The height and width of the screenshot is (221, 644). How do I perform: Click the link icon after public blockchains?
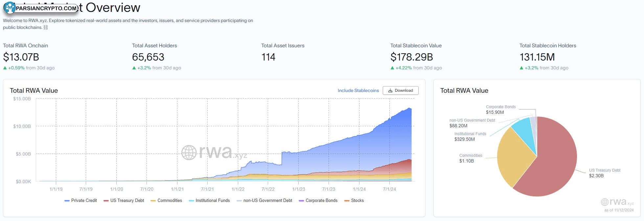[46, 27]
